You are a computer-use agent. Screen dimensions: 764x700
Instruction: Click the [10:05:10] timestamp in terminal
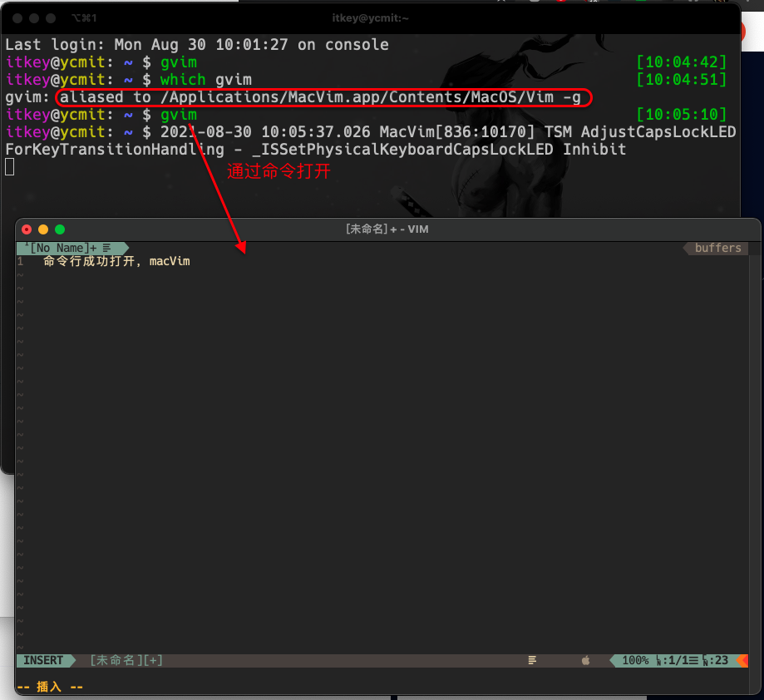click(x=681, y=115)
